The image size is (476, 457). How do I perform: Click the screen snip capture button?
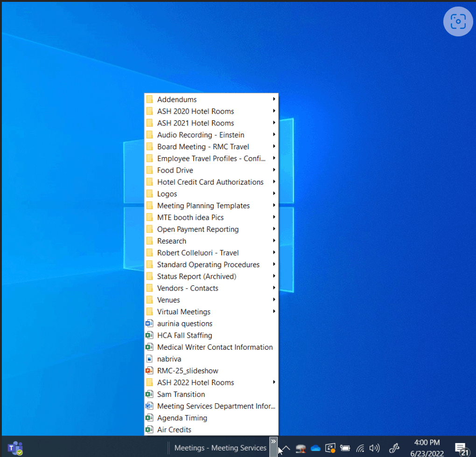point(458,21)
